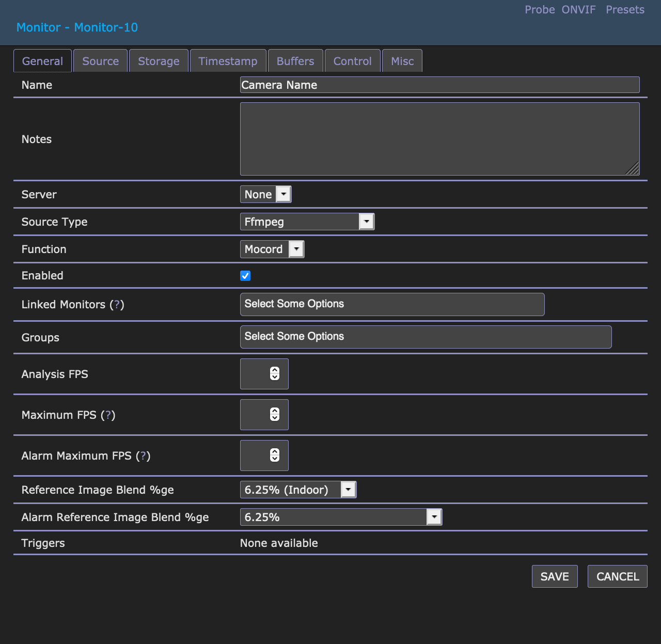The width and height of the screenshot is (661, 644).
Task: Decrement Maximum FPS with the down arrow
Action: click(x=274, y=418)
